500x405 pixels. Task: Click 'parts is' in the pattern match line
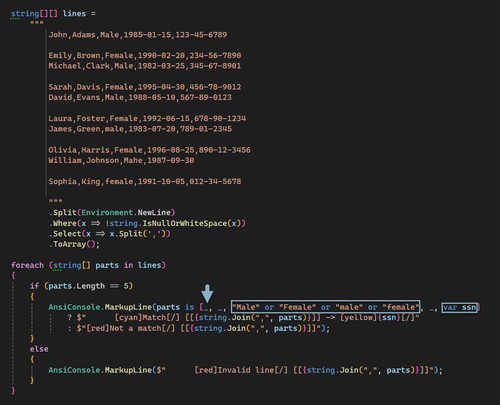[x=175, y=307]
